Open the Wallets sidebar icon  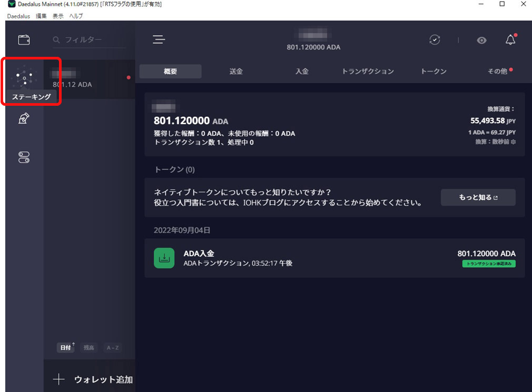tap(24, 40)
